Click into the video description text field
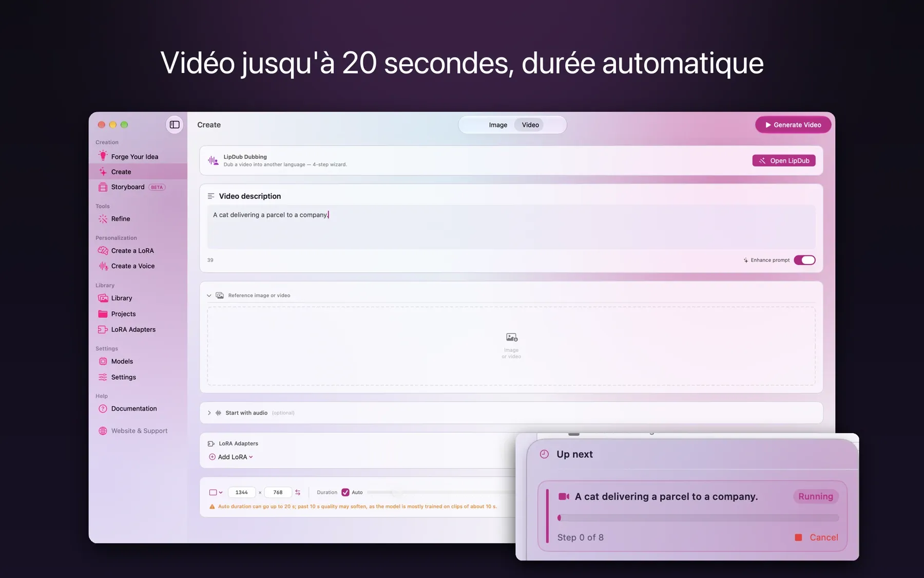The height and width of the screenshot is (578, 924). (511, 227)
